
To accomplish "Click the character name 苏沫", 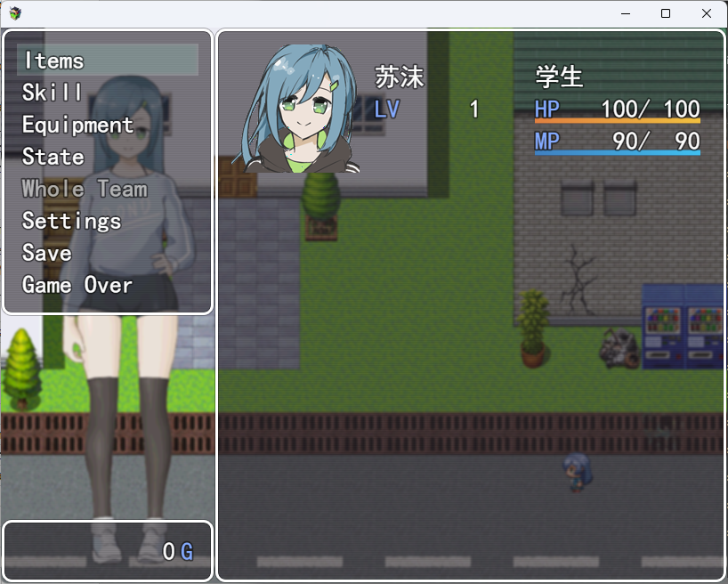I will (400, 77).
